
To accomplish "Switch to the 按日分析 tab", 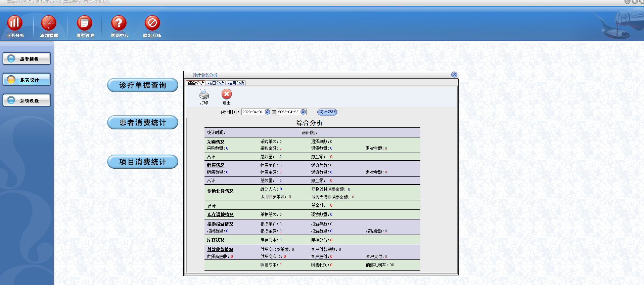I will point(216,83).
